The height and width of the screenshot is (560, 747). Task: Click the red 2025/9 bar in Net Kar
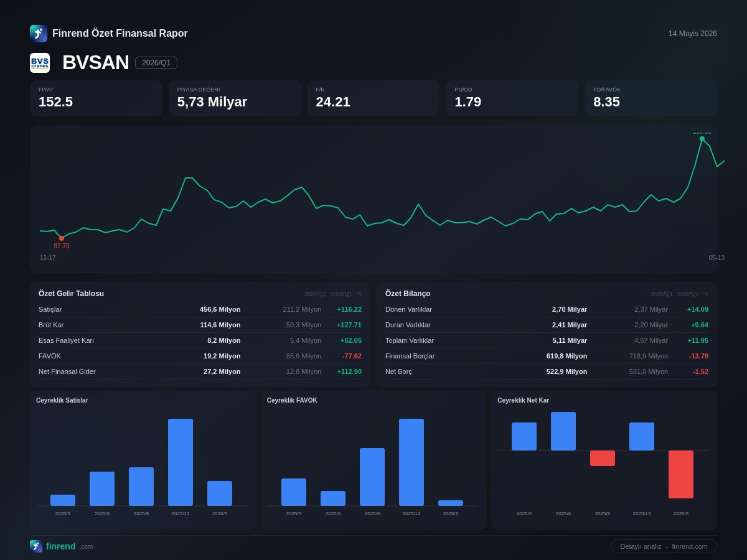pos(603,458)
